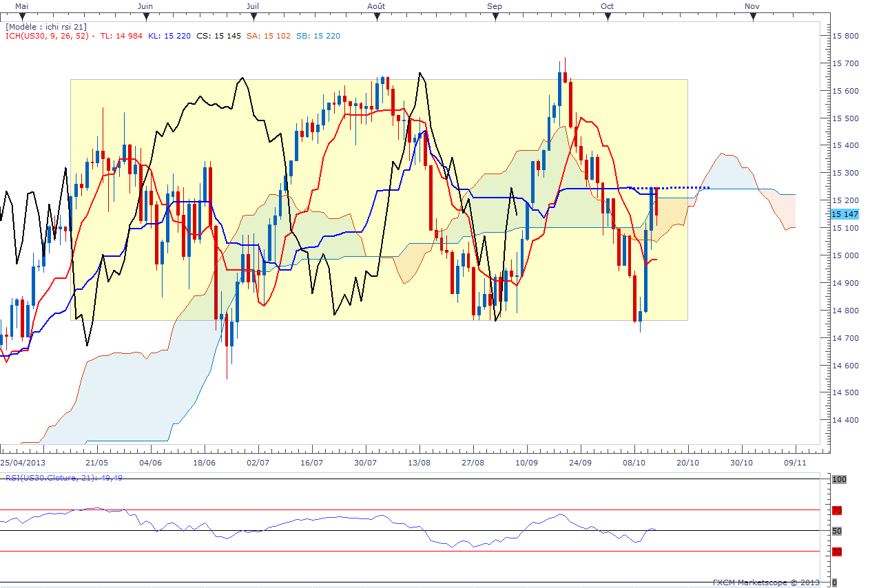Click the 15 600 price axis label

click(845, 90)
